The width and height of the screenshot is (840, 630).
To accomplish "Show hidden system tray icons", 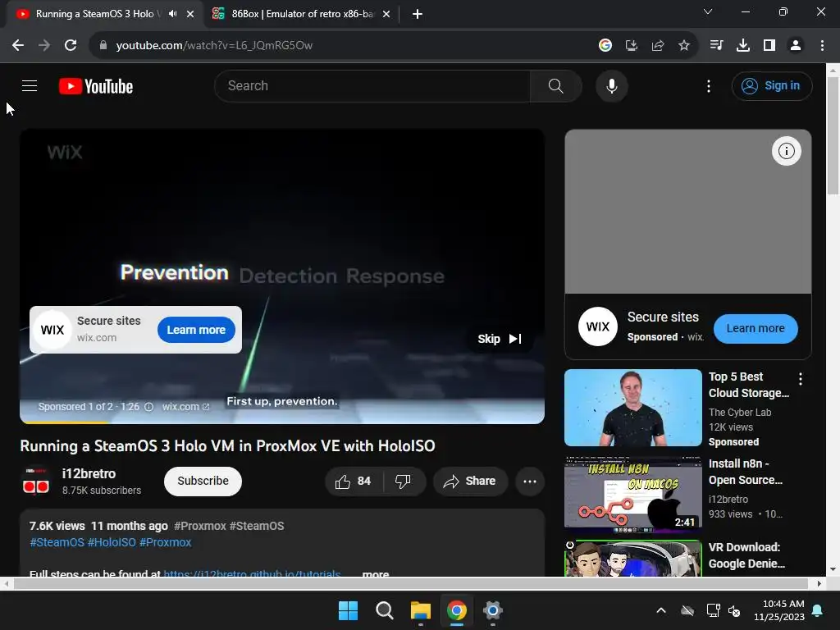I will click(661, 610).
